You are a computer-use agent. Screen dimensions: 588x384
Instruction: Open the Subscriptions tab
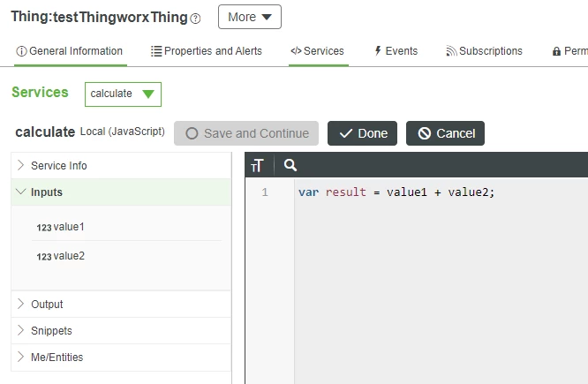point(484,51)
